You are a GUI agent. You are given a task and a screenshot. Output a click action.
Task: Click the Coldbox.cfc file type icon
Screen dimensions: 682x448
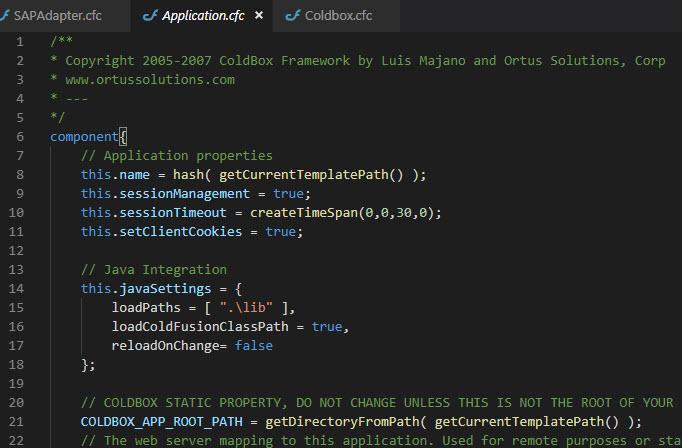(292, 16)
